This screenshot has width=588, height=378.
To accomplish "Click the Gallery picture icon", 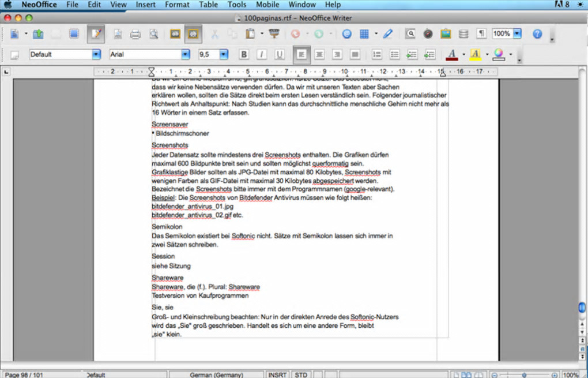I will tap(446, 34).
